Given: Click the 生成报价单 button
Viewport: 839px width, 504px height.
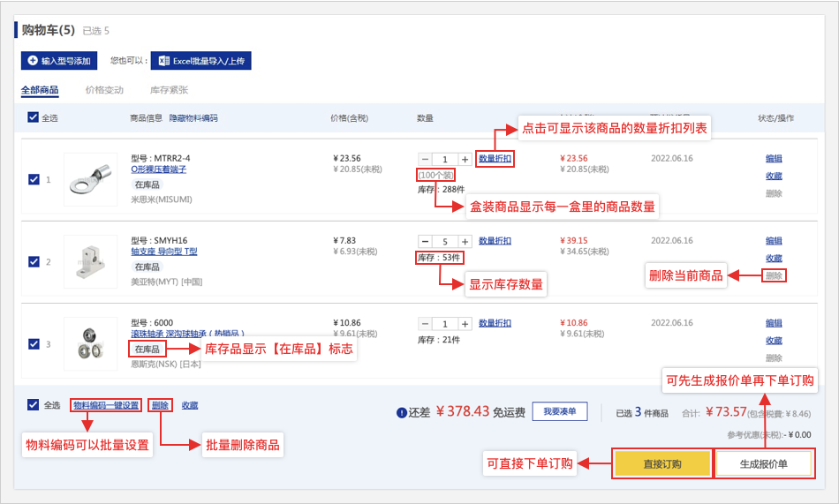Looking at the screenshot, I should point(763,464).
